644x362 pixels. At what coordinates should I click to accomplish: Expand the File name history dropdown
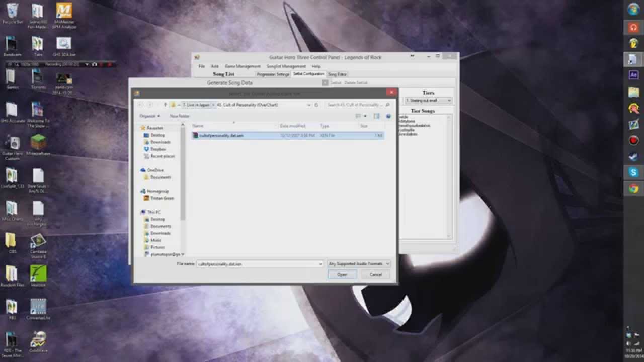(320, 264)
